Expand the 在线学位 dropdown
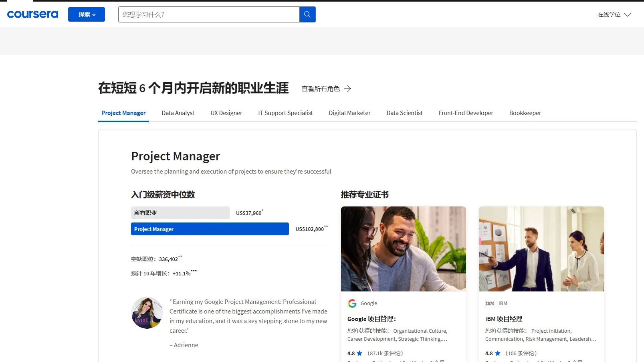Screen dimensions: 644x362 pos(614,14)
